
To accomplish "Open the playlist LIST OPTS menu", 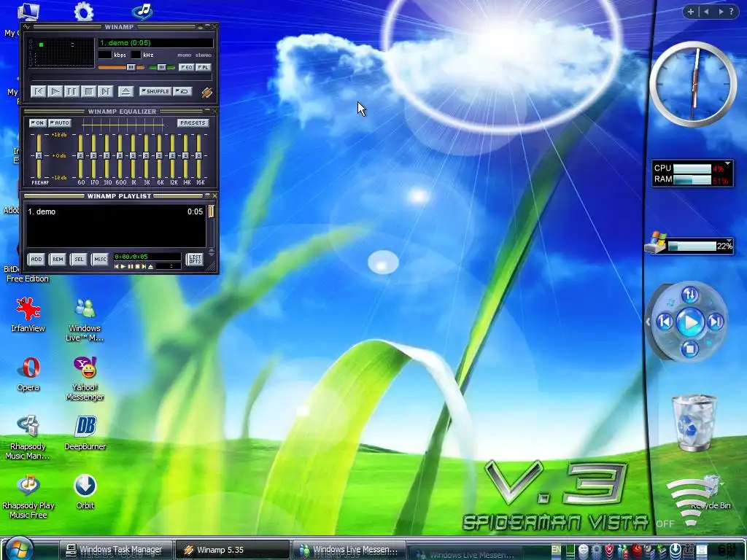I will 194,259.
